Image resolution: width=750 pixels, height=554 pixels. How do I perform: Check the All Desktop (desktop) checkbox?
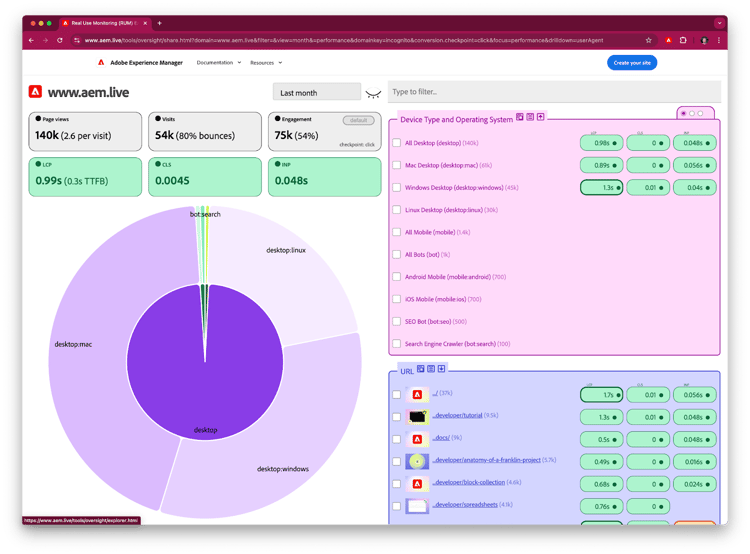[397, 143]
